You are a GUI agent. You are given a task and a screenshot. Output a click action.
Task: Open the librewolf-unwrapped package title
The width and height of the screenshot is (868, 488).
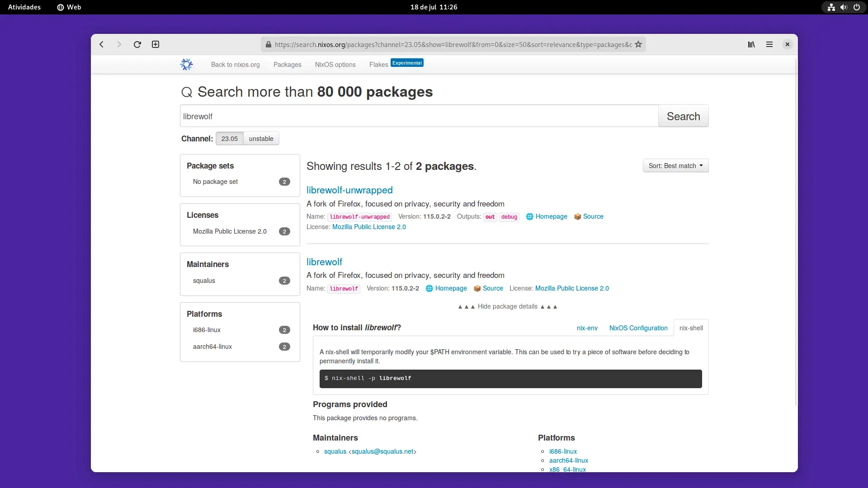tap(349, 190)
